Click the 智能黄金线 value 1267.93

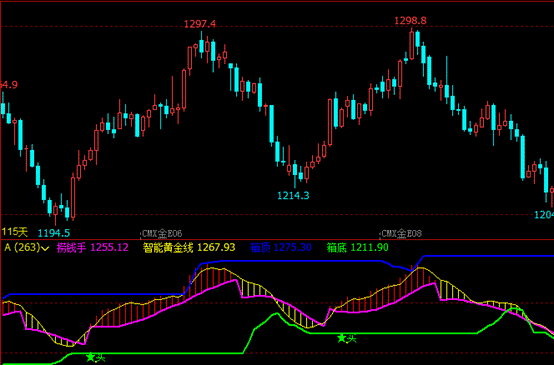[x=216, y=248]
